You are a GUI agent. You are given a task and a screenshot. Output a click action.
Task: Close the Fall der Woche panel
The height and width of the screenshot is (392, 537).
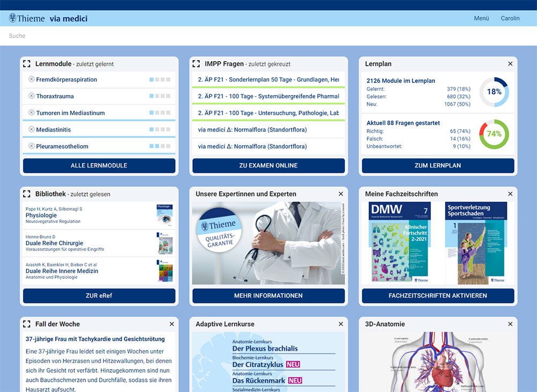coord(172,324)
